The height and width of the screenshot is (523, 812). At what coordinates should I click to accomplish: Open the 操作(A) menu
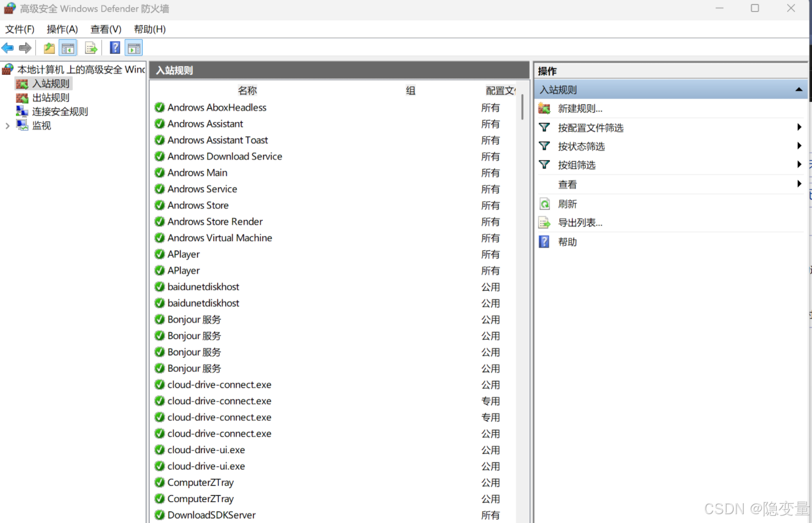(x=62, y=29)
